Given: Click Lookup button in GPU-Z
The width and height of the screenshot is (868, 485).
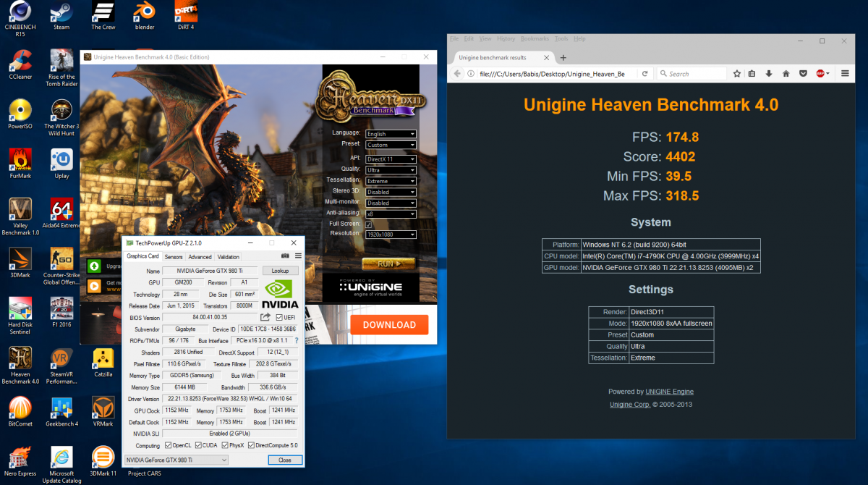Looking at the screenshot, I should click(x=280, y=271).
